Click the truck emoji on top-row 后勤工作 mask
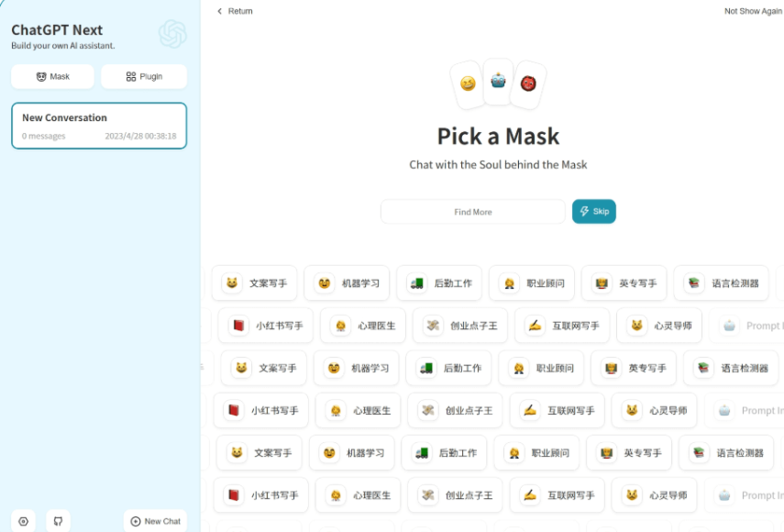Viewport: 784px width, 532px height. click(416, 283)
